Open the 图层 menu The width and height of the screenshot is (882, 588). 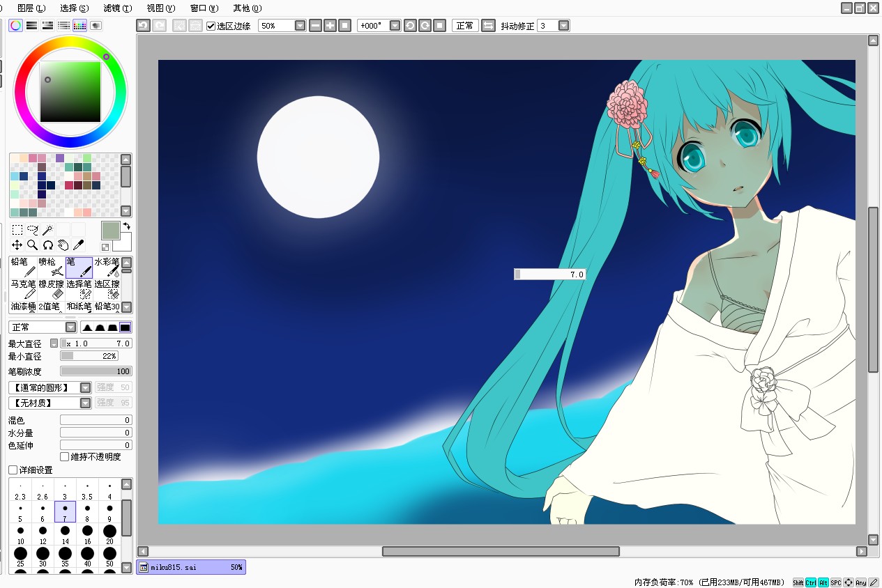31,8
